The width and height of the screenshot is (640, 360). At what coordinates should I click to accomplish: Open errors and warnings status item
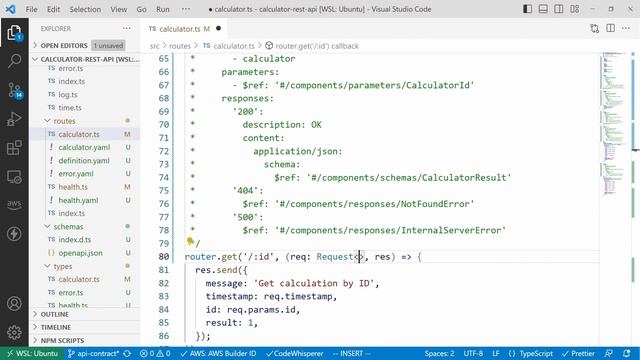[155, 353]
